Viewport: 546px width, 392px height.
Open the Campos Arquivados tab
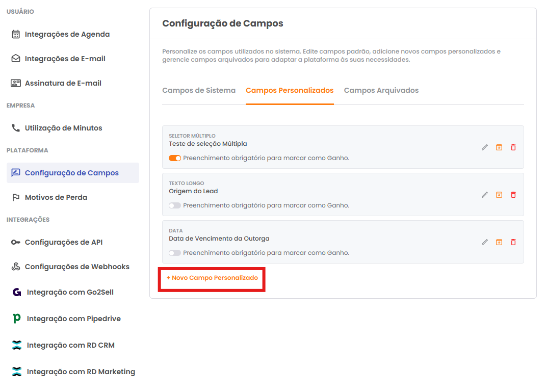pos(381,90)
